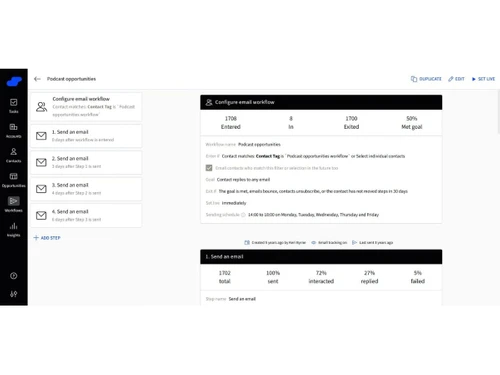Click the Contact replies to any email goal
The image size is (500, 375).
(243, 179)
